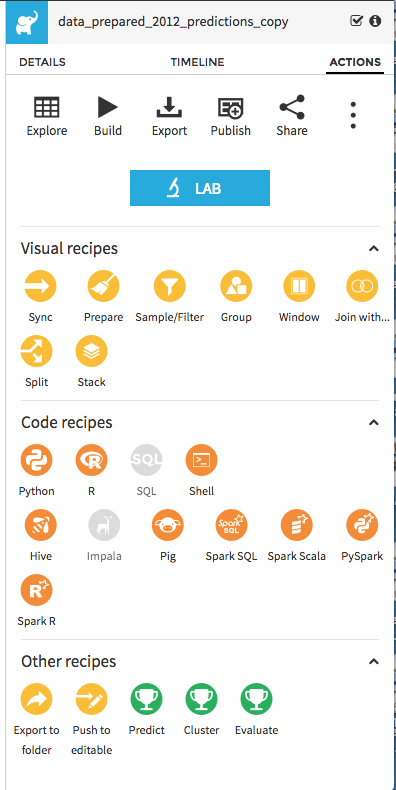Viewport: 396px width, 790px height.
Task: Collapse the Visual recipes section
Action: 373,248
